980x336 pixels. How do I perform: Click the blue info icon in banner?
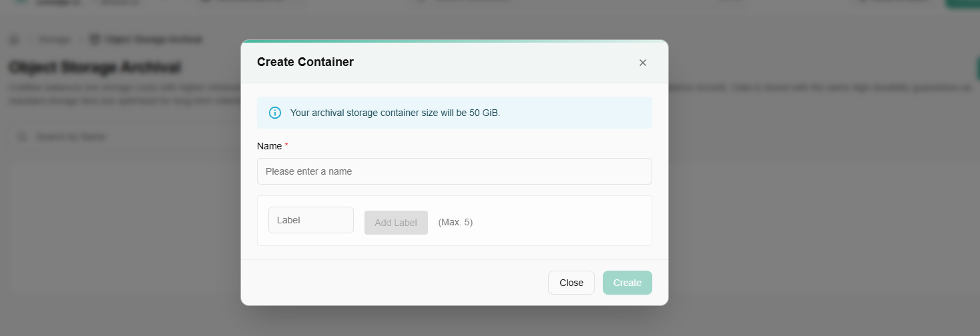(x=275, y=113)
